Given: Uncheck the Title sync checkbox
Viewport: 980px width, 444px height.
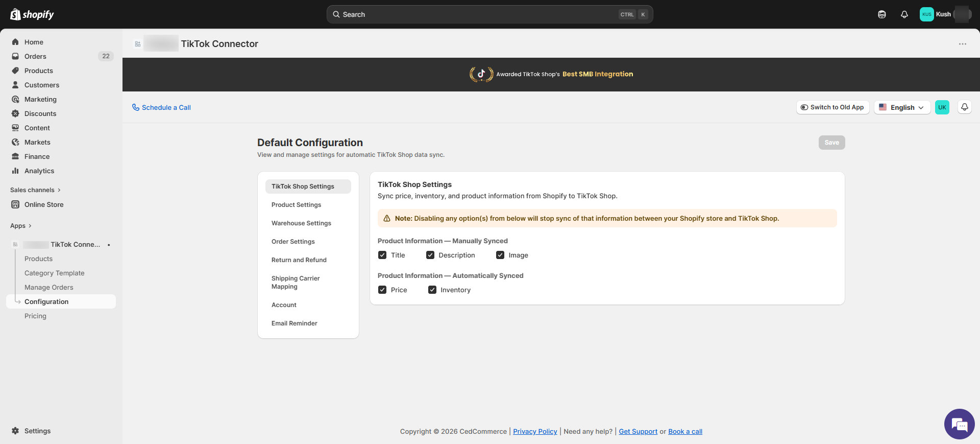Looking at the screenshot, I should coord(382,255).
